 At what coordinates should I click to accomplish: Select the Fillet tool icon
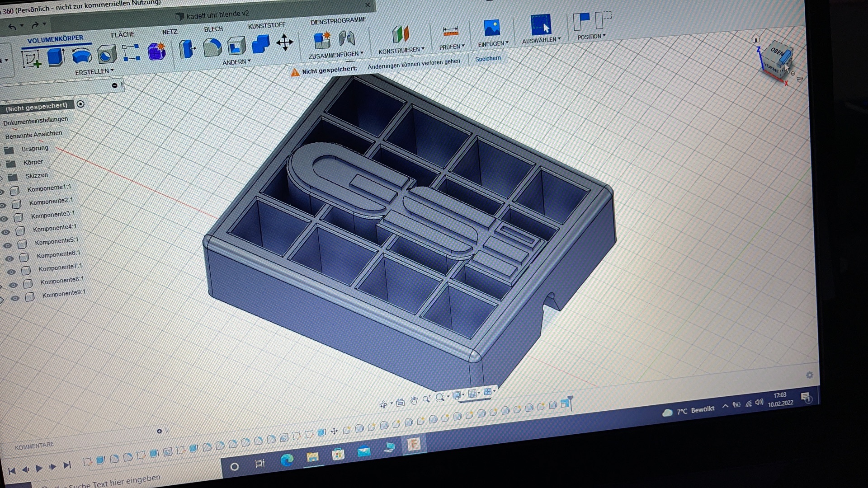(x=212, y=47)
